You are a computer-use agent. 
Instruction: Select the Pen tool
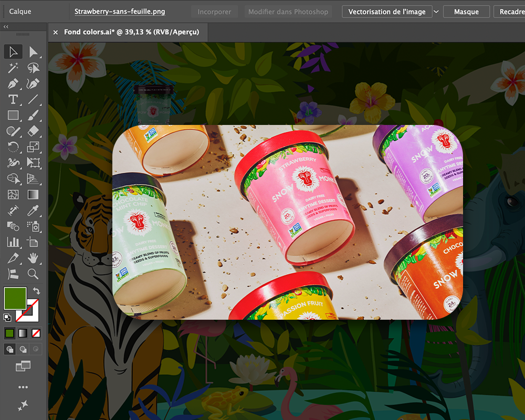pos(13,83)
